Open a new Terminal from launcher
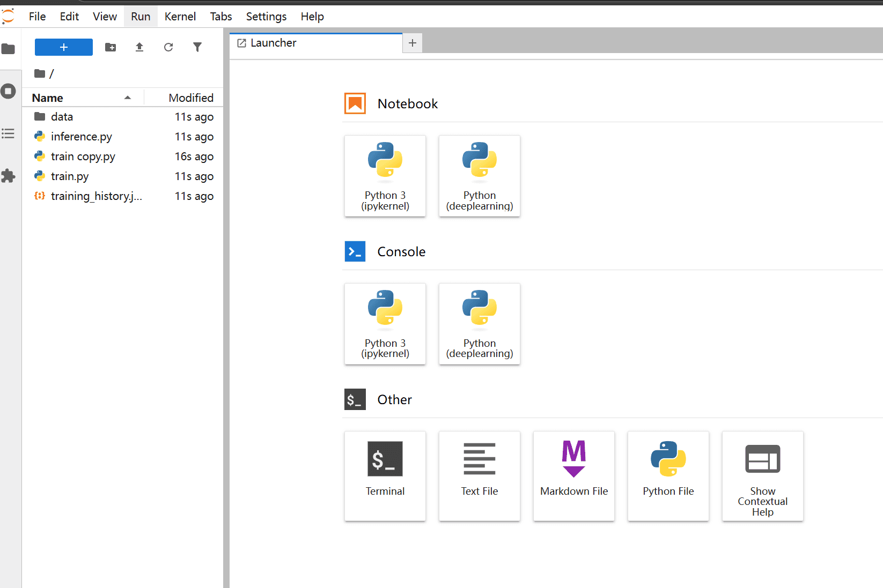Viewport: 883px width, 588px height. [385, 475]
